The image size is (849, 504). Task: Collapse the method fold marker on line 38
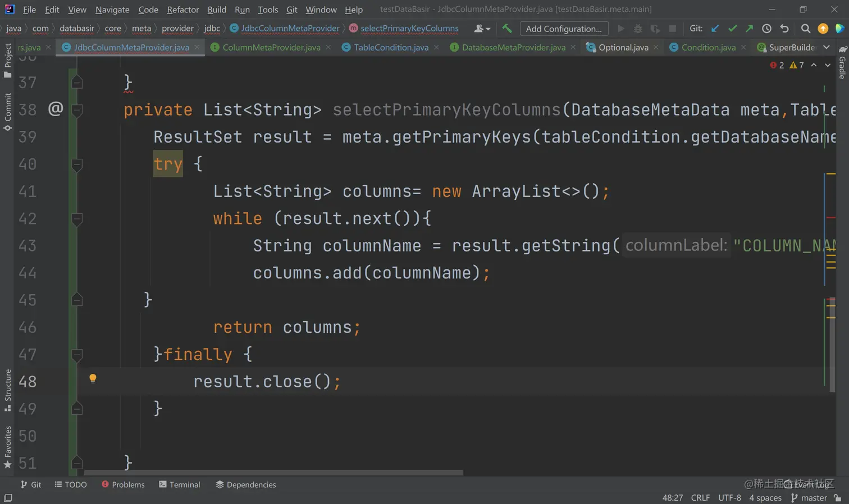[77, 110]
